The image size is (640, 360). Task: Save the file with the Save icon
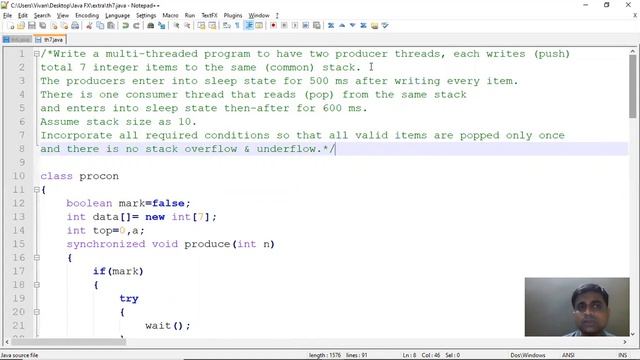pyautogui.click(x=31, y=26)
